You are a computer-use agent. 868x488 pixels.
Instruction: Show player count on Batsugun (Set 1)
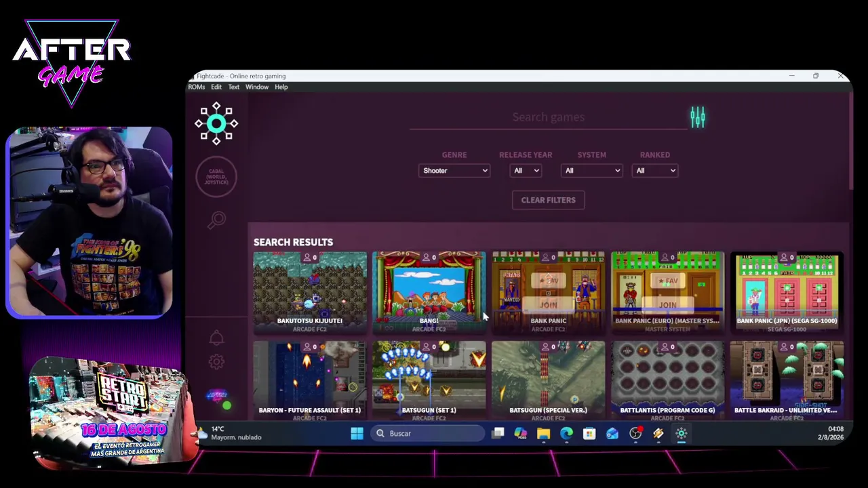click(429, 347)
